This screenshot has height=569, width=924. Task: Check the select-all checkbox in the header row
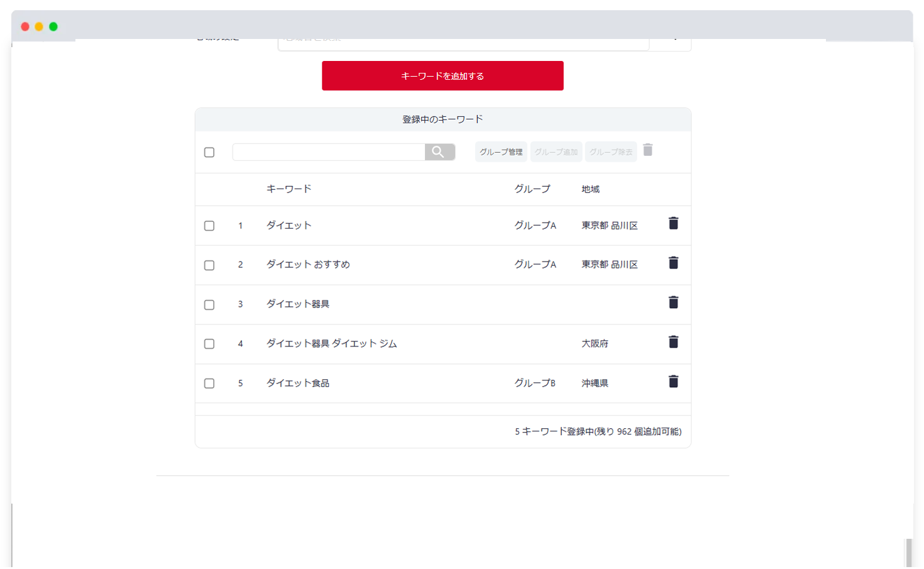[x=209, y=152]
